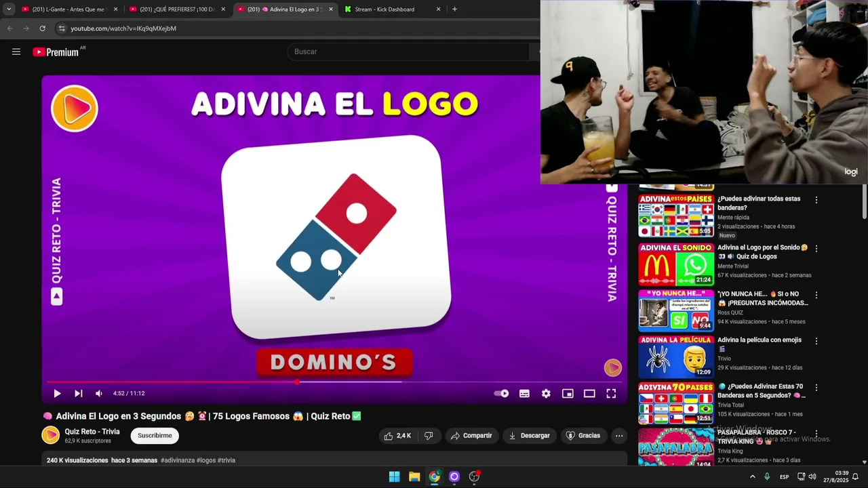Click the channel watermark in video corner
The image size is (868, 488).
point(612,367)
